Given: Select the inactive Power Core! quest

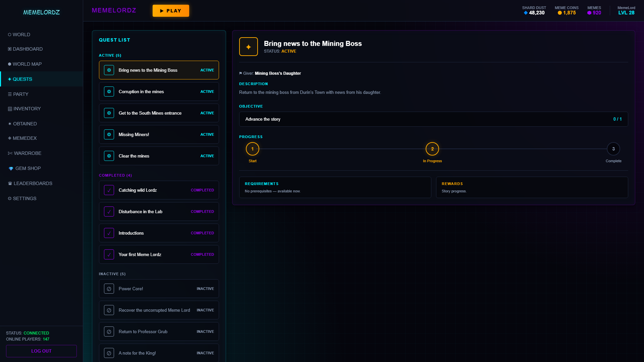Looking at the screenshot, I should 159,289.
